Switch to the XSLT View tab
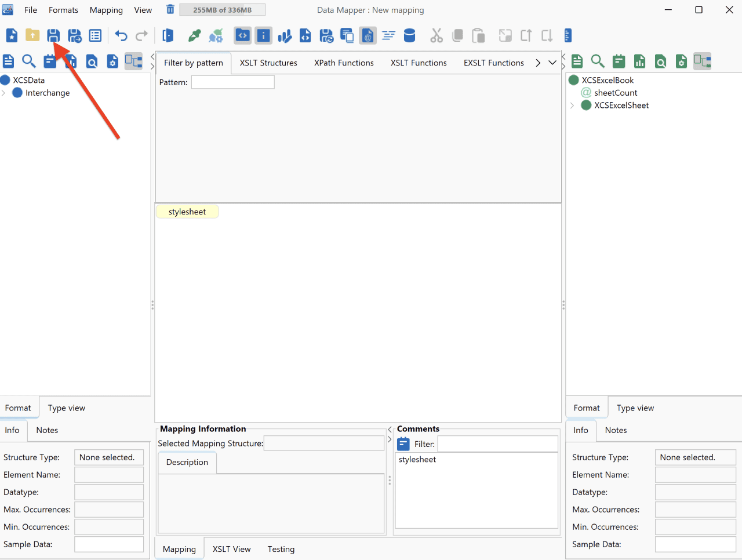Screen dimensions: 742x560 232,549
